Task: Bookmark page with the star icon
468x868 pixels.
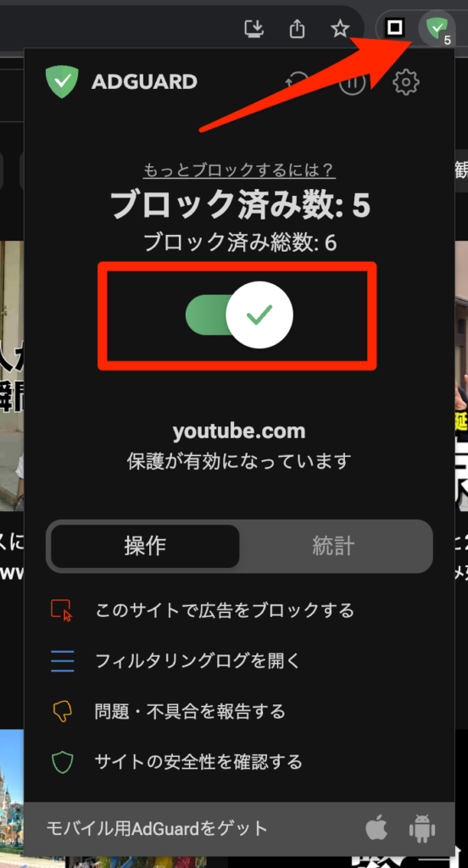Action: pos(340,28)
